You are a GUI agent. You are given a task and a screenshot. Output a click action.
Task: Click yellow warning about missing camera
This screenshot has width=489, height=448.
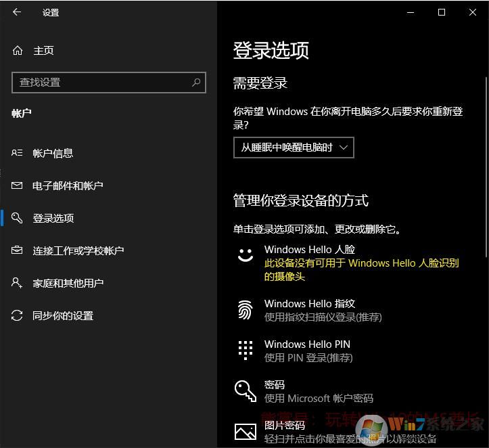[361, 269]
